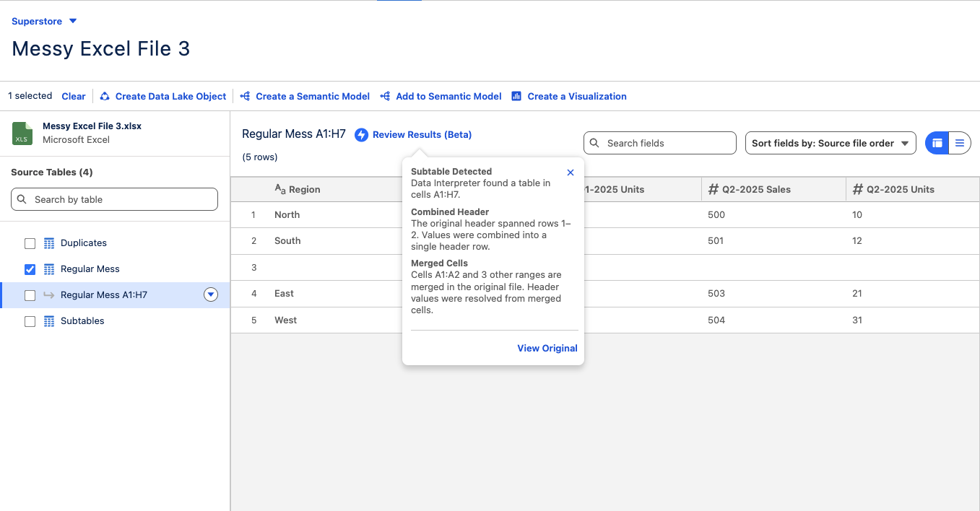Click the Data Lake Object icon
This screenshot has width=980, height=511.
coord(105,96)
